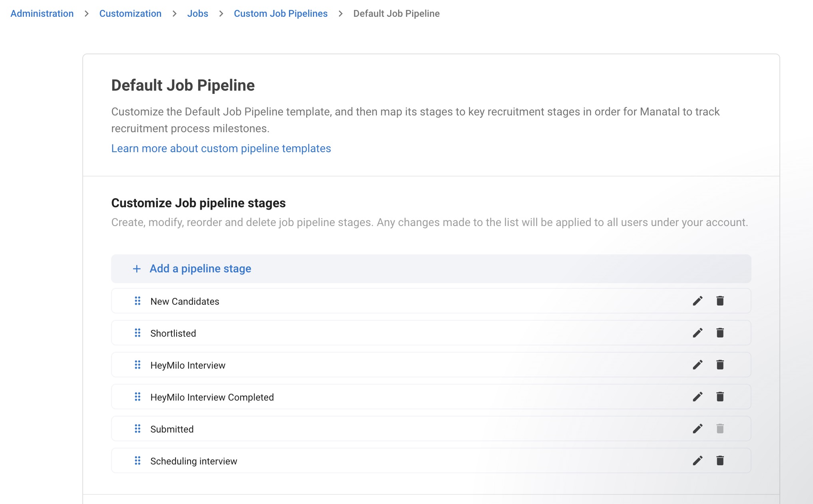
Task: Click the drag handle beside Submitted
Action: pos(137,429)
